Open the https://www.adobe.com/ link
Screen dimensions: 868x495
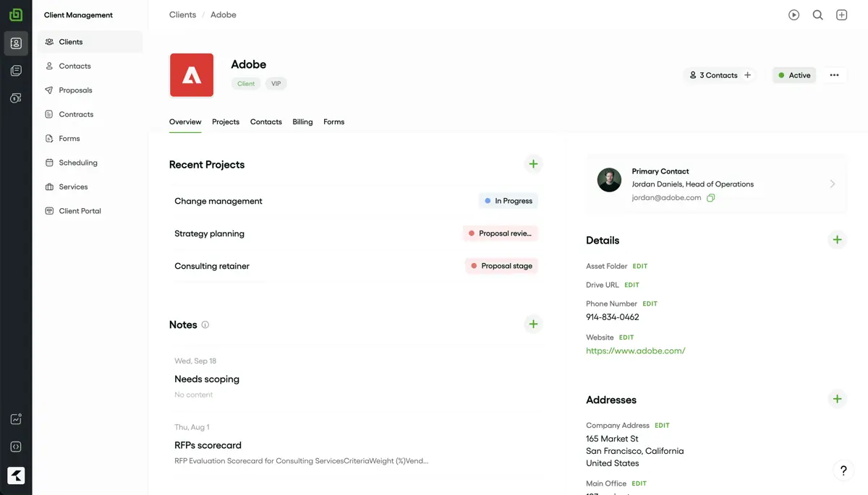pos(636,351)
